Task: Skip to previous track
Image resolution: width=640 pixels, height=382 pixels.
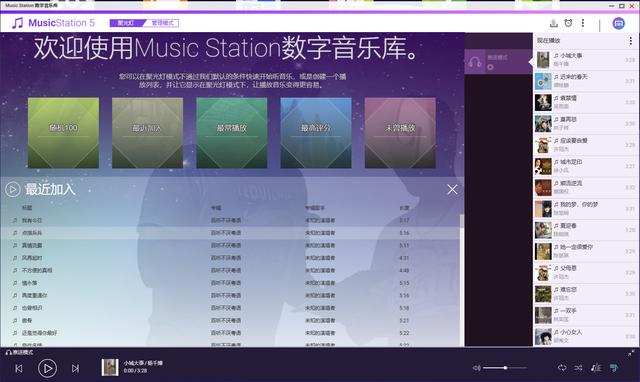Action: (19, 369)
